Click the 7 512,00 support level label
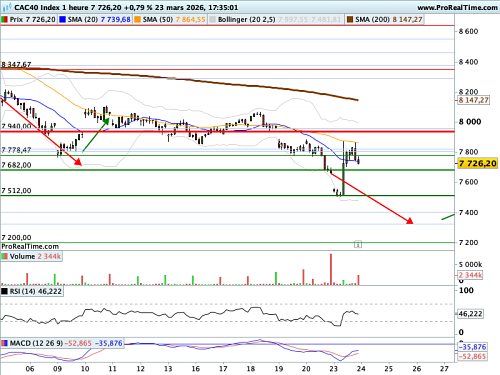This screenshot has height=375, width=500. click(16, 191)
